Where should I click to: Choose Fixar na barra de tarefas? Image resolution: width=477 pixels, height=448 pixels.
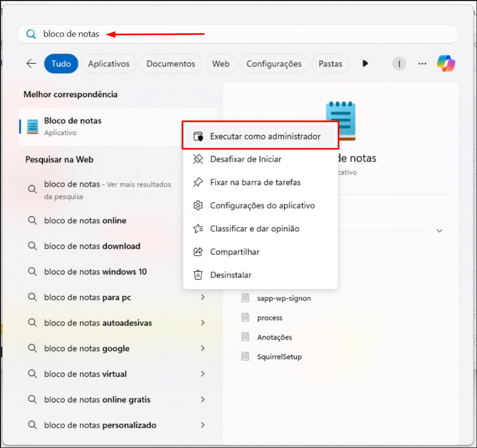pyautogui.click(x=260, y=182)
